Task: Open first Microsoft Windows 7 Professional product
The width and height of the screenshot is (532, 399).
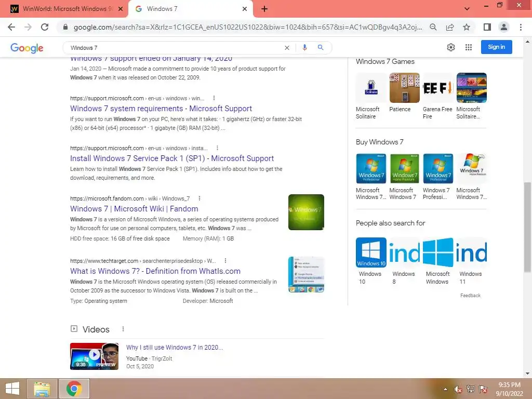Action: 371,177
